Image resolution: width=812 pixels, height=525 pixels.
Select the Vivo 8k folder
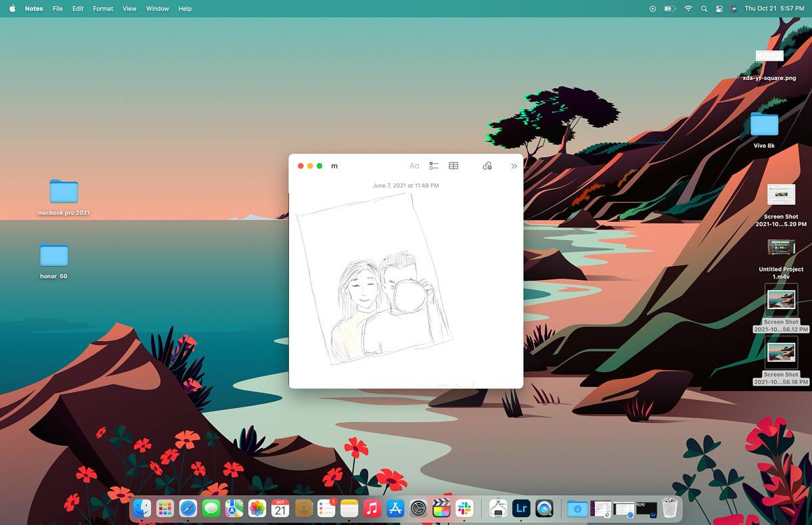click(764, 131)
